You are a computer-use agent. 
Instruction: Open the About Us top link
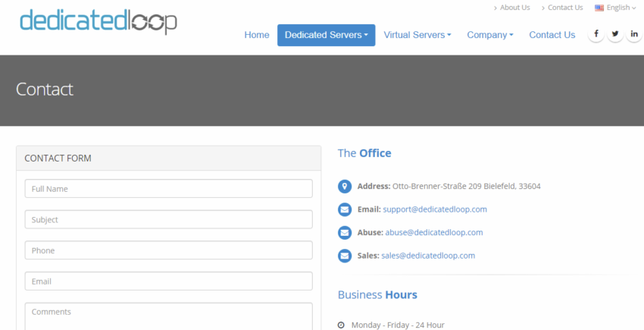pos(514,8)
